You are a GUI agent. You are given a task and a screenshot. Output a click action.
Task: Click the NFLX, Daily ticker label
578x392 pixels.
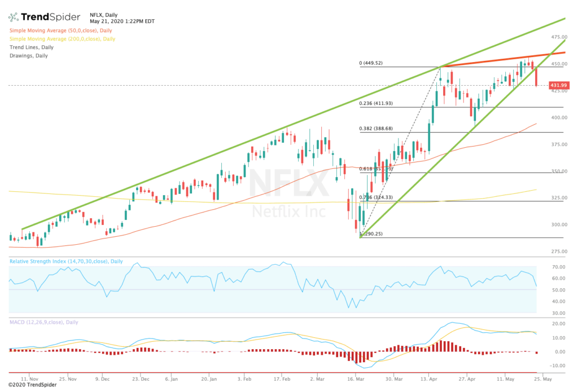(104, 15)
